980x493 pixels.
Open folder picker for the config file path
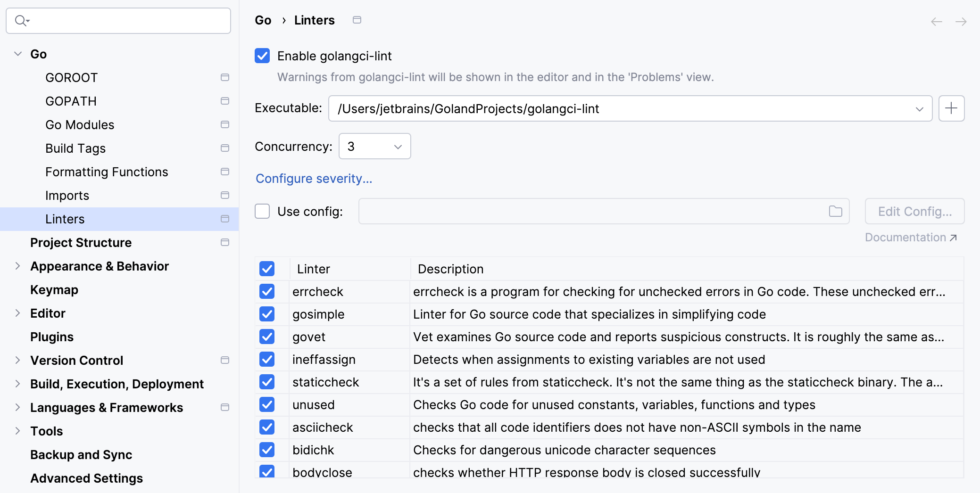pyautogui.click(x=835, y=211)
